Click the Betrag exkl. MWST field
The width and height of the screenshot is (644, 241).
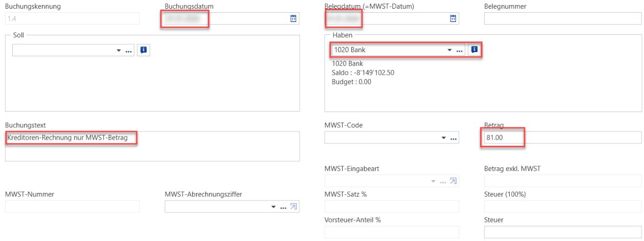tap(562, 181)
